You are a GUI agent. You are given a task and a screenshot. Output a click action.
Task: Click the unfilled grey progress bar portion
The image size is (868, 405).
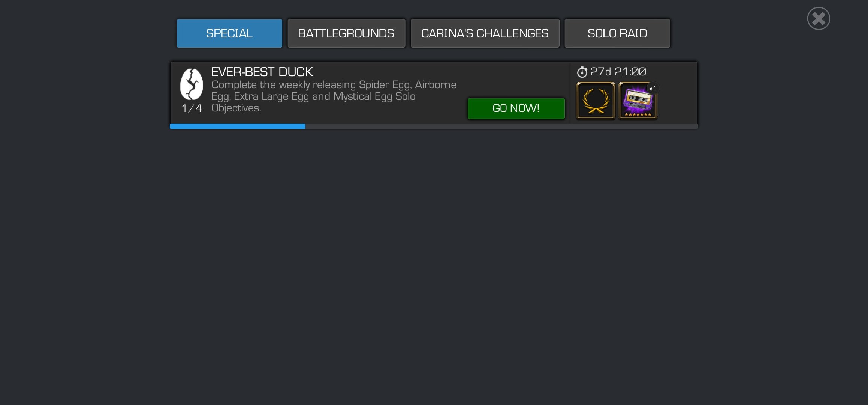[501, 126]
